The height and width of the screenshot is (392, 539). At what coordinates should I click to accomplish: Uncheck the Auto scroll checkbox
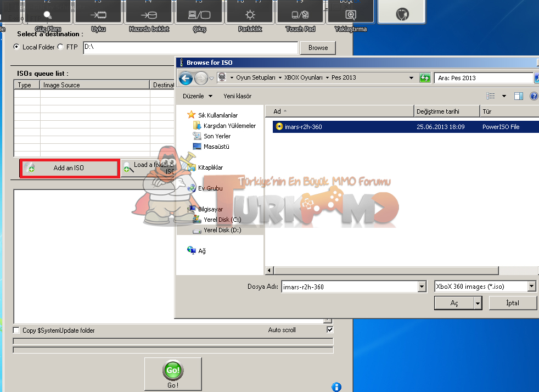pyautogui.click(x=330, y=330)
